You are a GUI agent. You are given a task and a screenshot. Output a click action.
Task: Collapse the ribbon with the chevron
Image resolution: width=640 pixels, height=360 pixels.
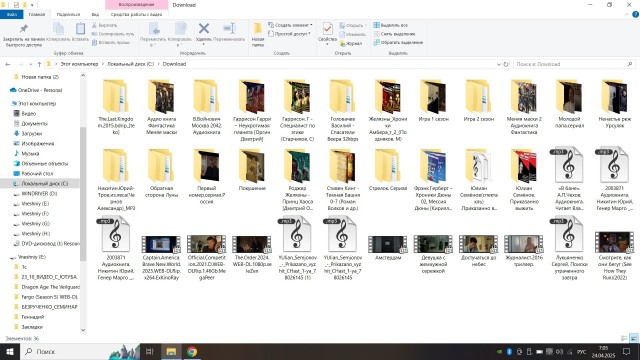coord(627,14)
